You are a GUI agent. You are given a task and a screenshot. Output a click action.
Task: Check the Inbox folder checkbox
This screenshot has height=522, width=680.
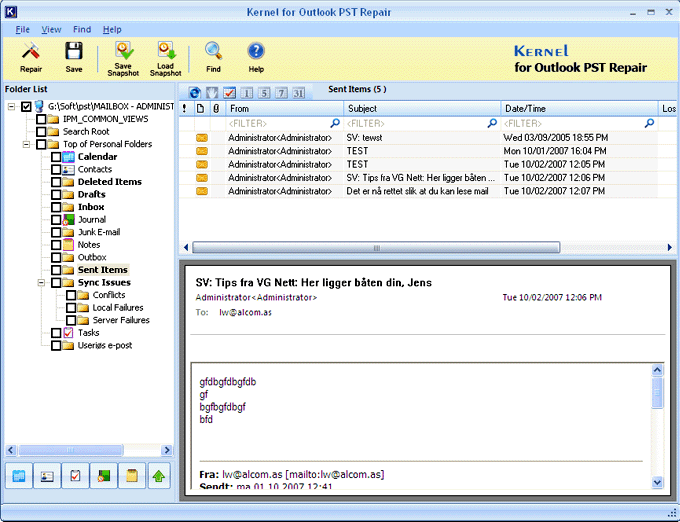(56, 207)
